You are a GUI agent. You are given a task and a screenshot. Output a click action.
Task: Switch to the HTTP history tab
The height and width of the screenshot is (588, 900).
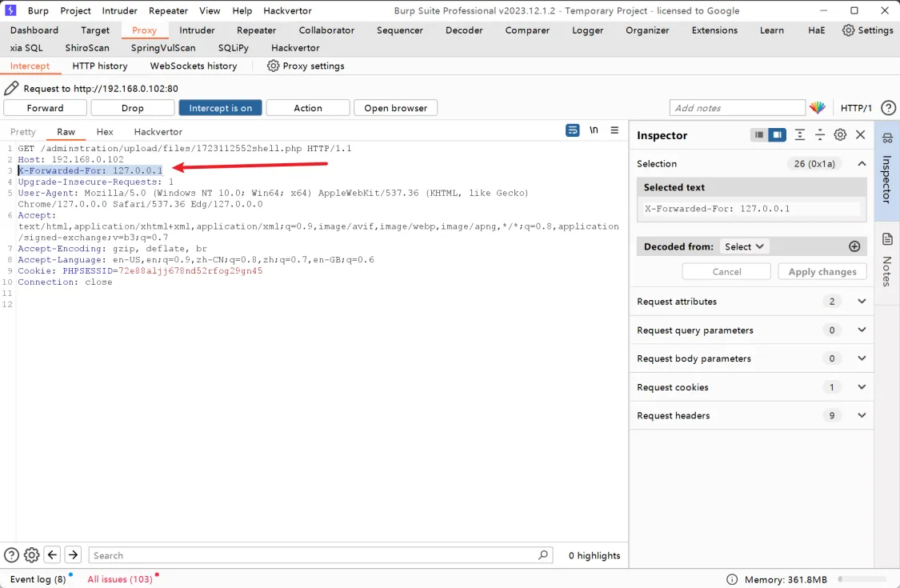click(99, 66)
